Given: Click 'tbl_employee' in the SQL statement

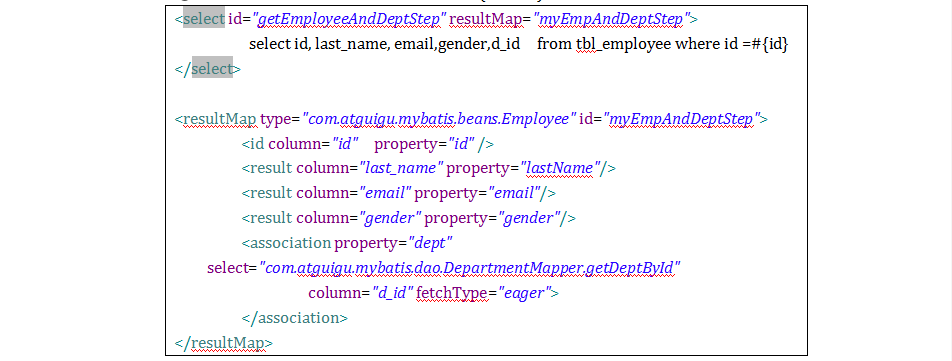Looking at the screenshot, I should pos(623,44).
